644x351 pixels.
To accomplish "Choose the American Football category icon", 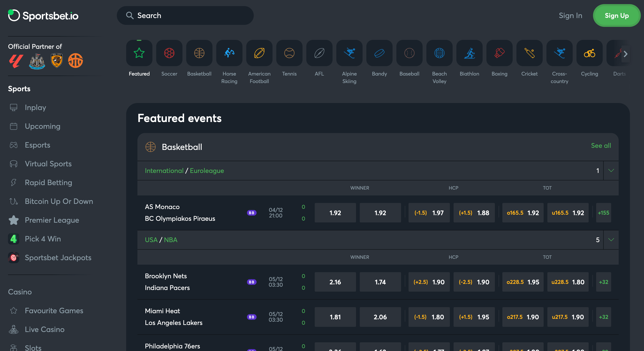I will (259, 53).
